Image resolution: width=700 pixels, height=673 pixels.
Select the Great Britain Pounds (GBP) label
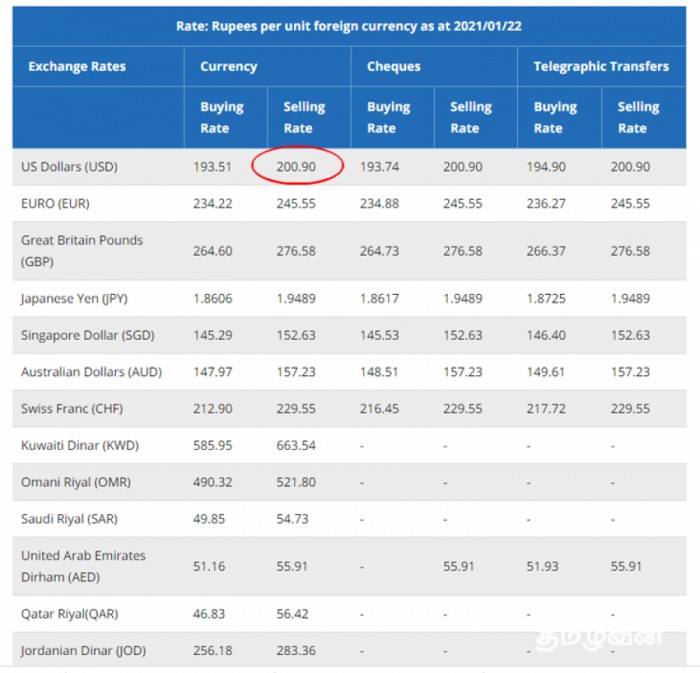point(81,250)
